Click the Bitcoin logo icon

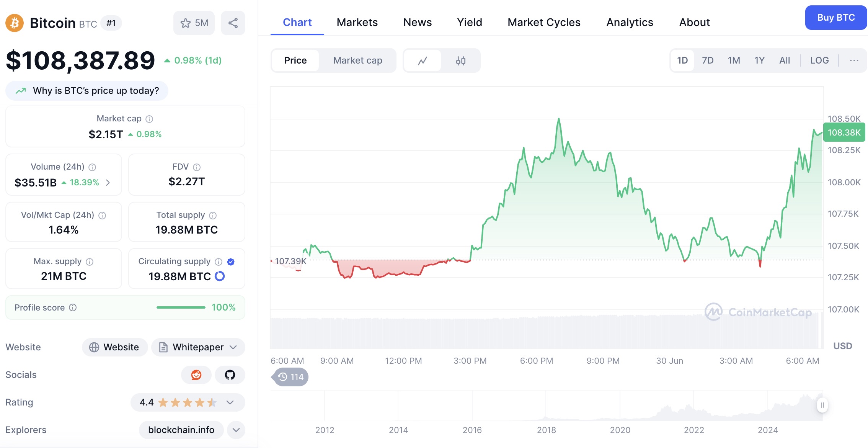(x=15, y=23)
